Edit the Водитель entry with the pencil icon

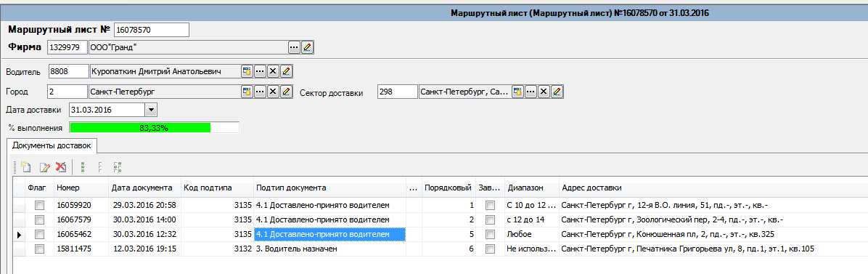[286, 71]
